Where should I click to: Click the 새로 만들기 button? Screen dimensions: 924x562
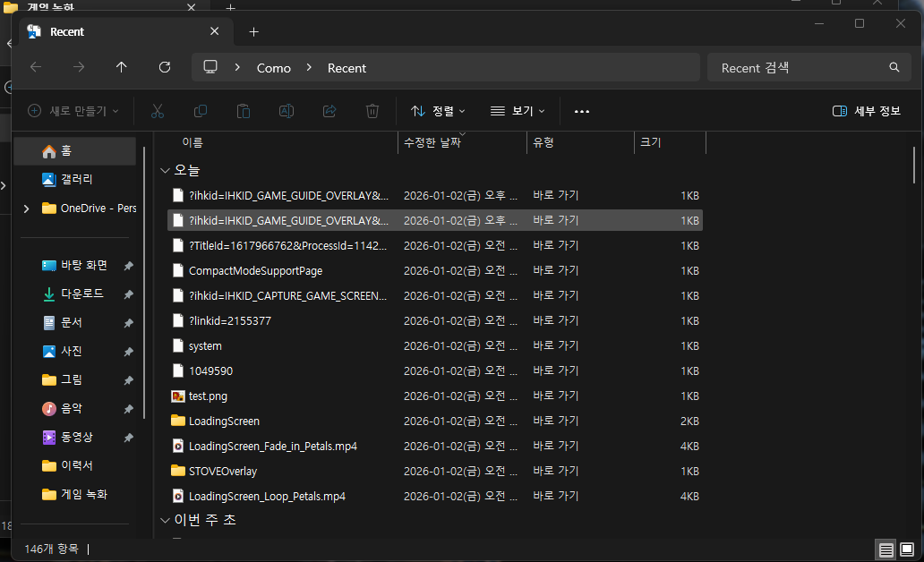[x=73, y=111]
